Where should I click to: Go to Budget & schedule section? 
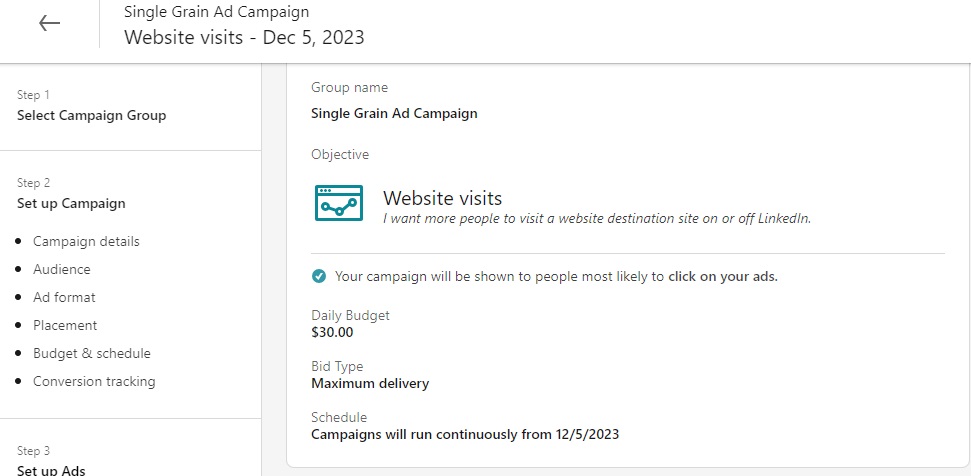pos(92,353)
